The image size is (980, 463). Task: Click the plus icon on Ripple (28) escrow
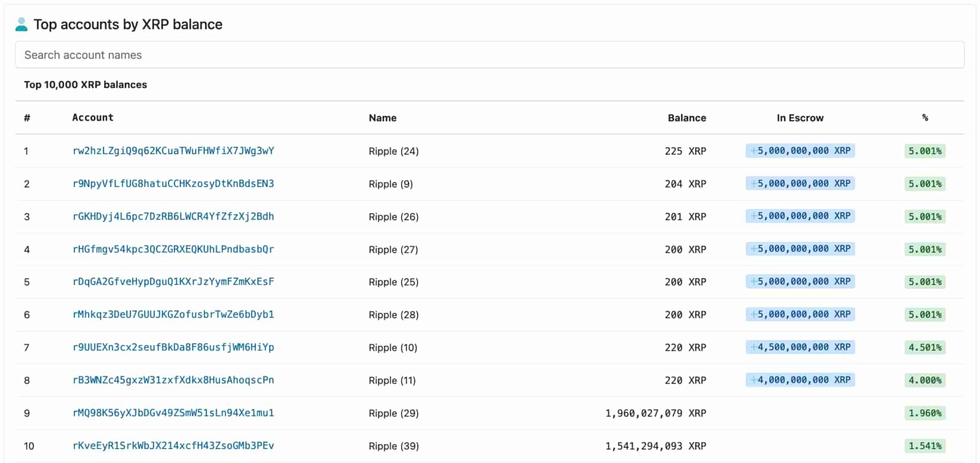point(753,314)
